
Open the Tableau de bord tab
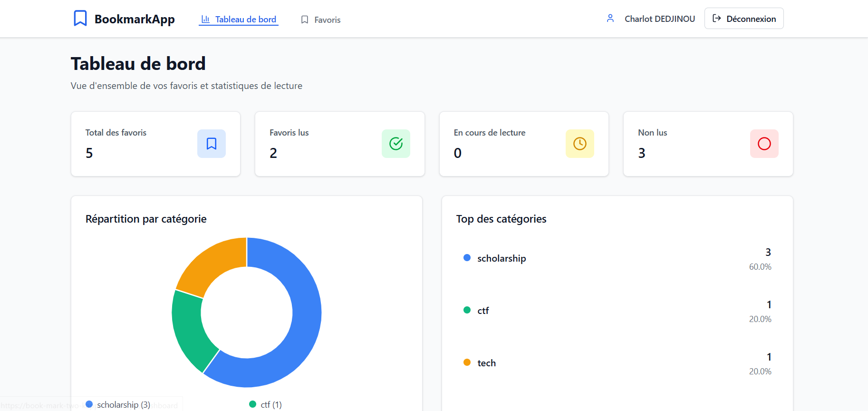point(245,20)
